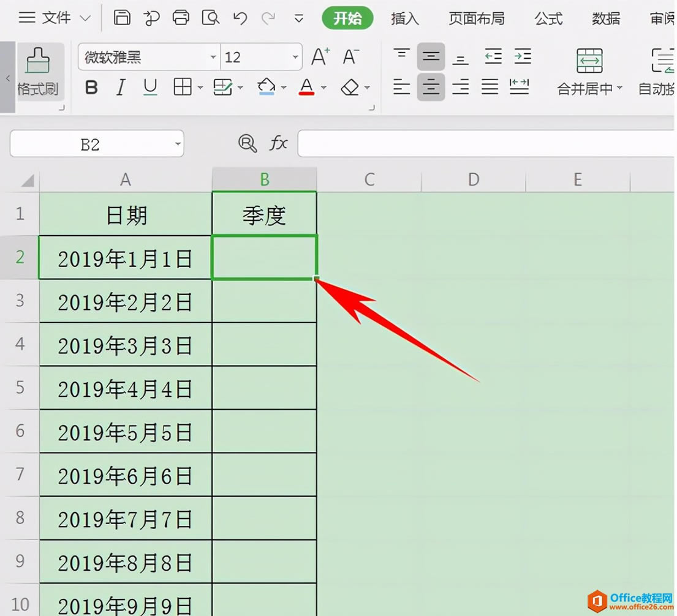This screenshot has width=677, height=616.
Task: Select column D header
Action: 474,179
